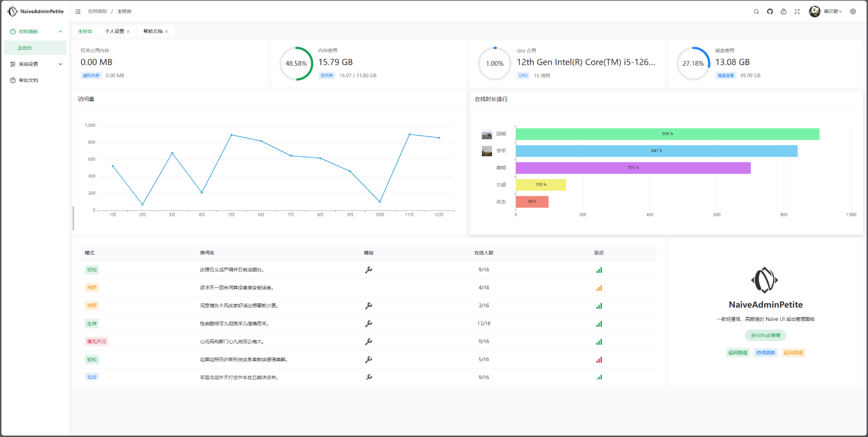The width and height of the screenshot is (868, 437).
Task: Click the user avatar in the header
Action: pyautogui.click(x=814, y=12)
